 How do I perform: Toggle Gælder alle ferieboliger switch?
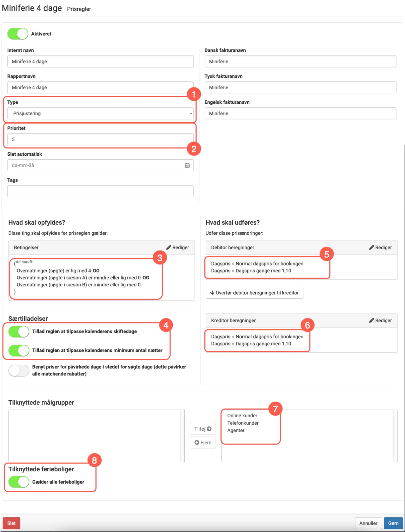point(19,482)
